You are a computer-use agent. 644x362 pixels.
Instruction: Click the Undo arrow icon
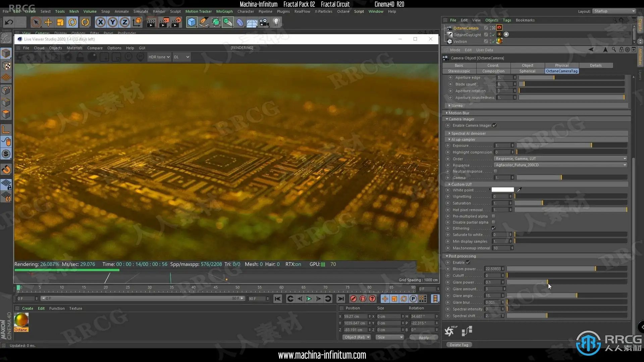[x=9, y=22]
